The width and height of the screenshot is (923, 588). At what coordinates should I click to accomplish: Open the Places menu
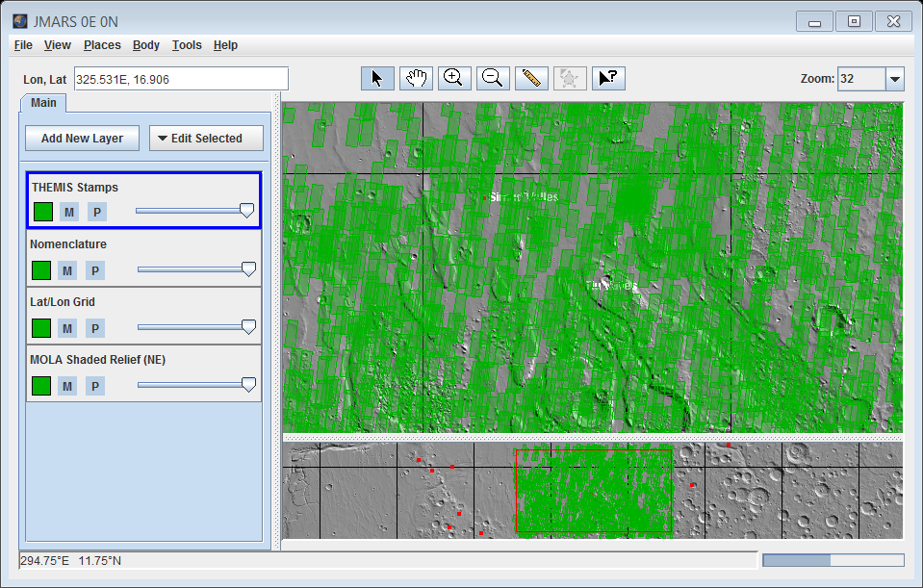[x=102, y=45]
